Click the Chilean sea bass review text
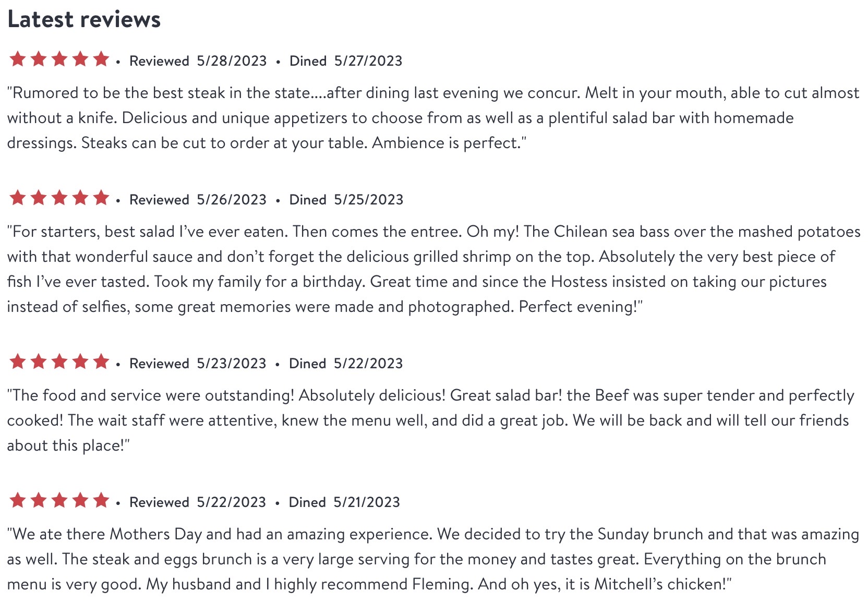The width and height of the screenshot is (868, 603). tap(433, 269)
